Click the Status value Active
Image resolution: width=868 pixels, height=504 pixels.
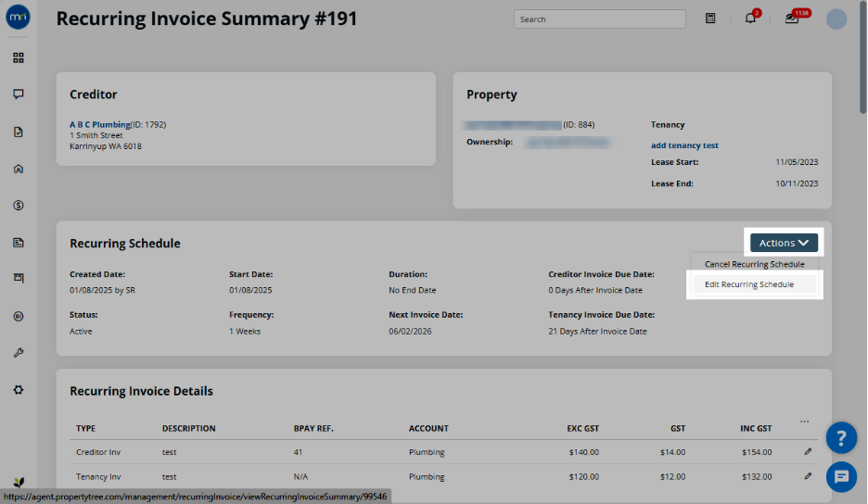81,332
